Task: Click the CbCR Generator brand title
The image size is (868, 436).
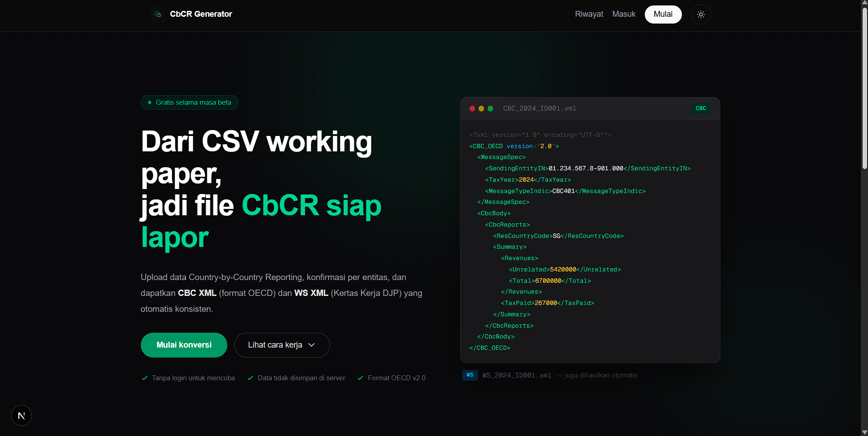Action: [201, 14]
